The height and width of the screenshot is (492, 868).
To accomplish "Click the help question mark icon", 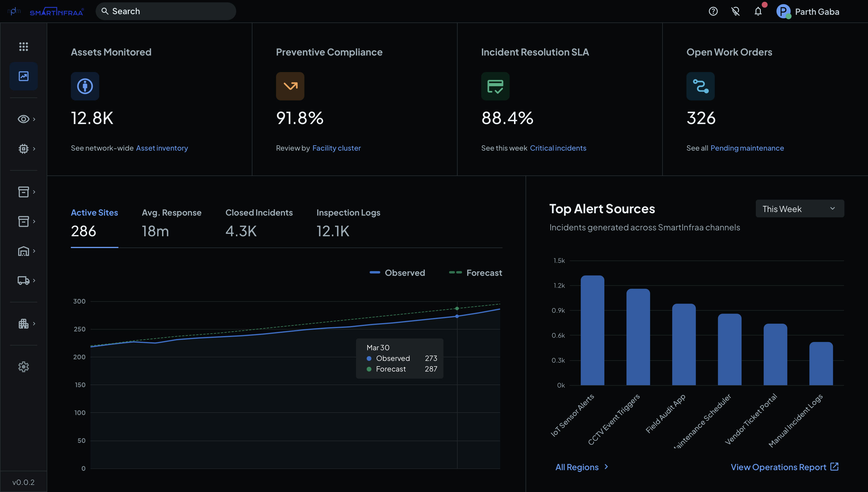I will coord(713,11).
